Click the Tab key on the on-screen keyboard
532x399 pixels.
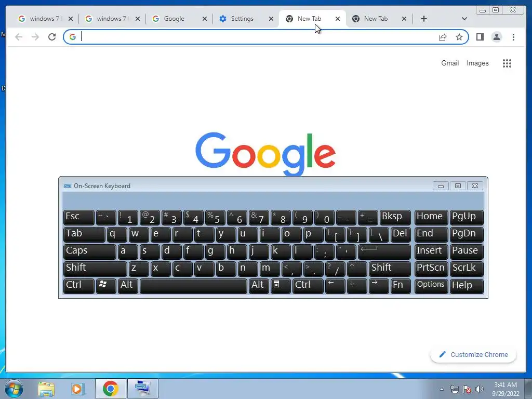[84, 234]
